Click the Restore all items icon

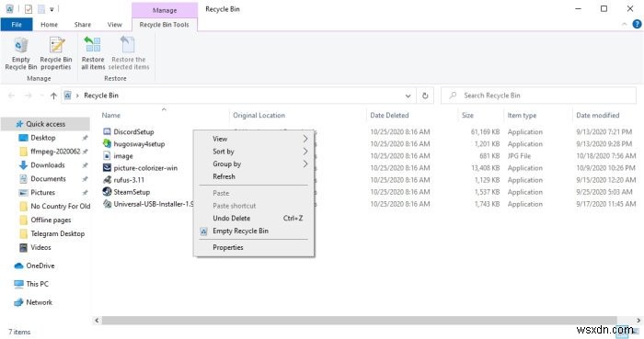[x=92, y=44]
